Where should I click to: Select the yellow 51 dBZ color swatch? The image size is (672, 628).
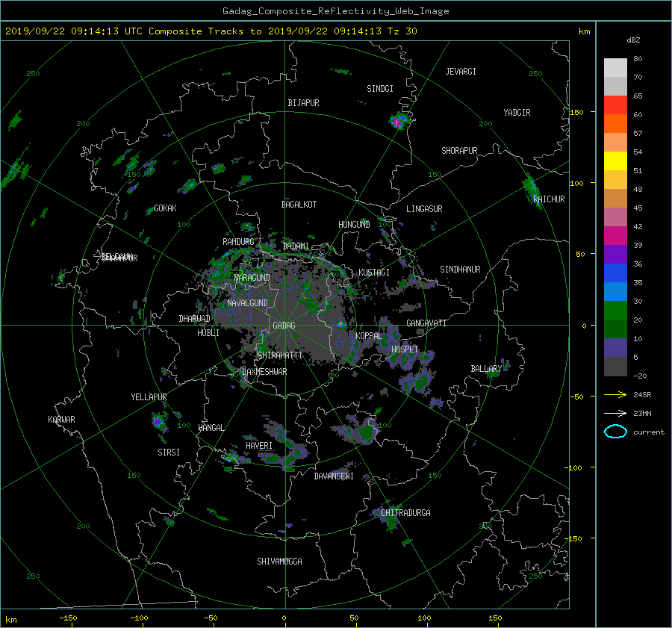615,161
